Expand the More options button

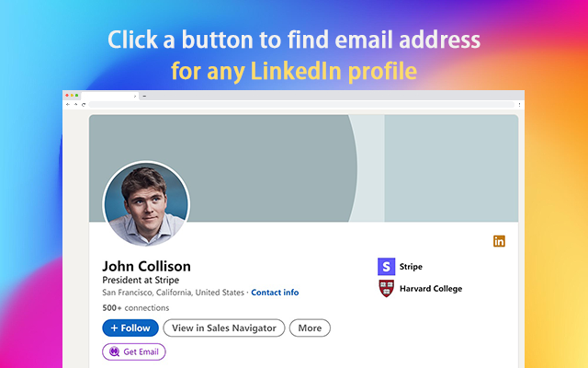(x=310, y=328)
